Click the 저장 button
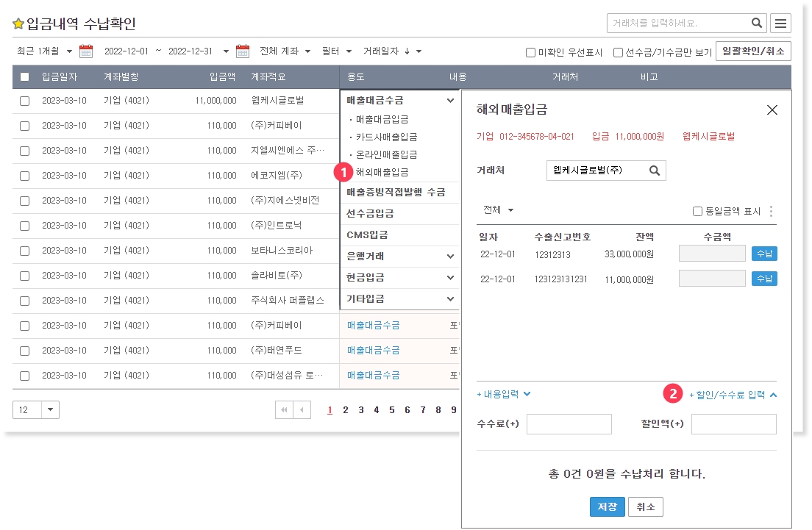812x530 pixels. coord(607,507)
